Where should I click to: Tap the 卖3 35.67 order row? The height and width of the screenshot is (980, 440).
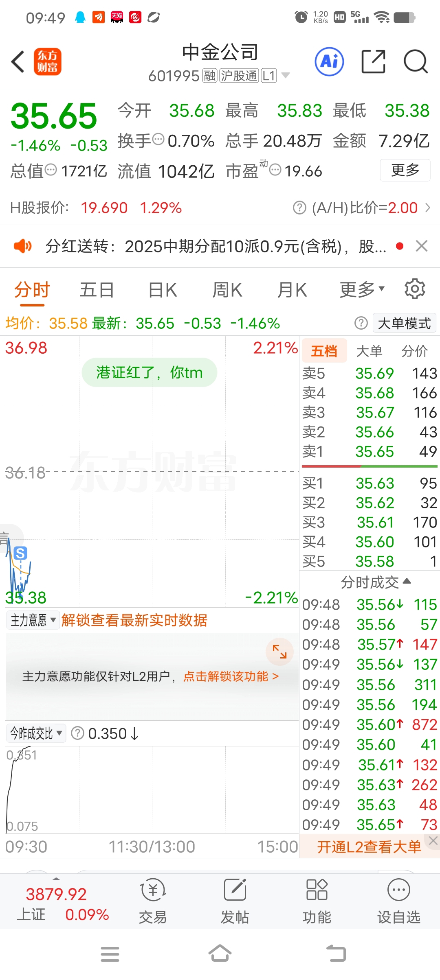click(370, 412)
